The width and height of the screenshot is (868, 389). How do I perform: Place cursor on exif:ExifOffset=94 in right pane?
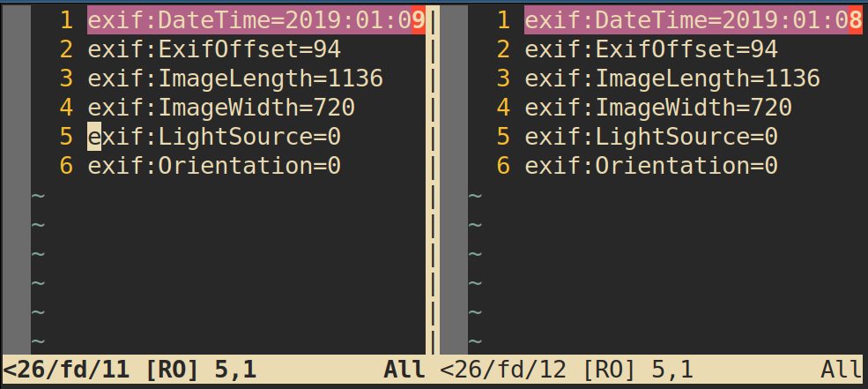click(651, 49)
